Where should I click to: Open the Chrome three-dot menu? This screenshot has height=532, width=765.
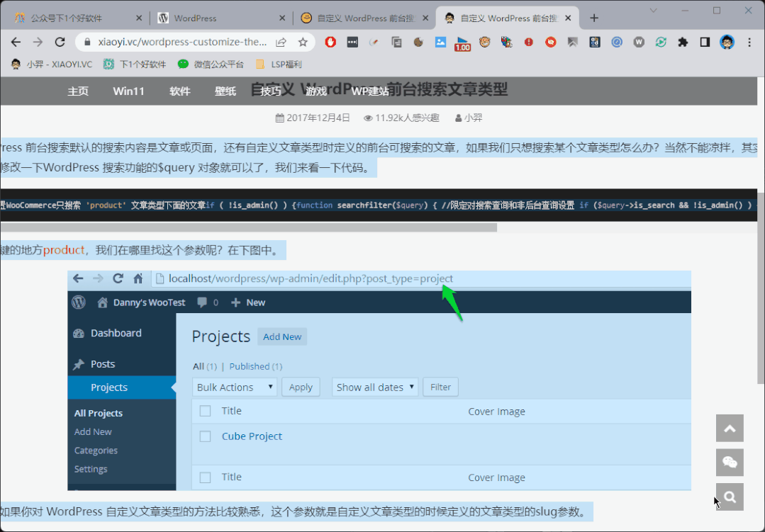point(750,43)
